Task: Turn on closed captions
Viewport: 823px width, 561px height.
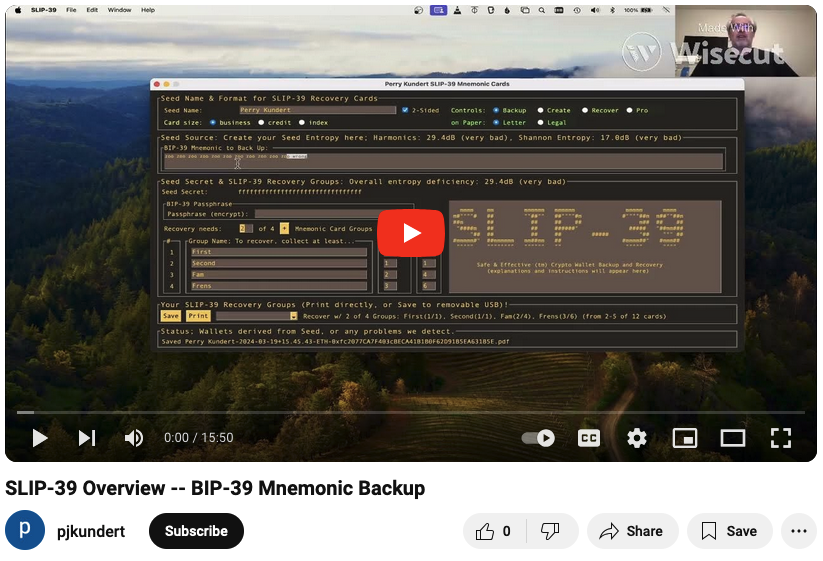Action: click(588, 438)
